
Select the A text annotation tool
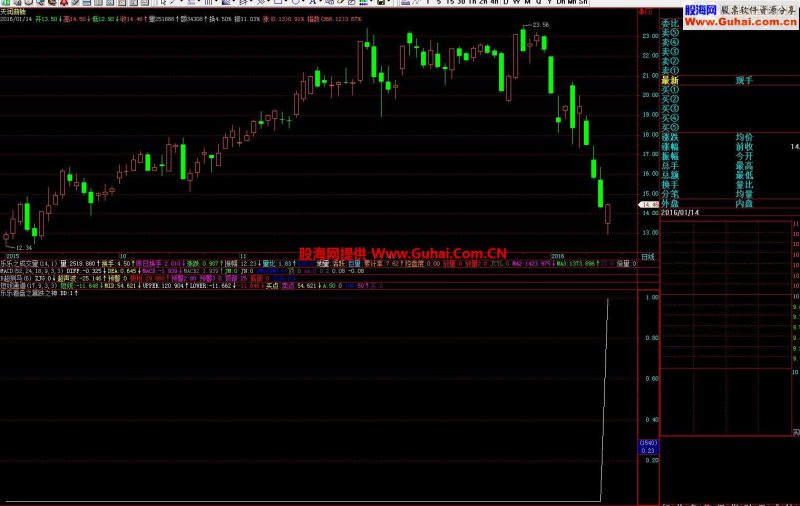pyautogui.click(x=312, y=2)
